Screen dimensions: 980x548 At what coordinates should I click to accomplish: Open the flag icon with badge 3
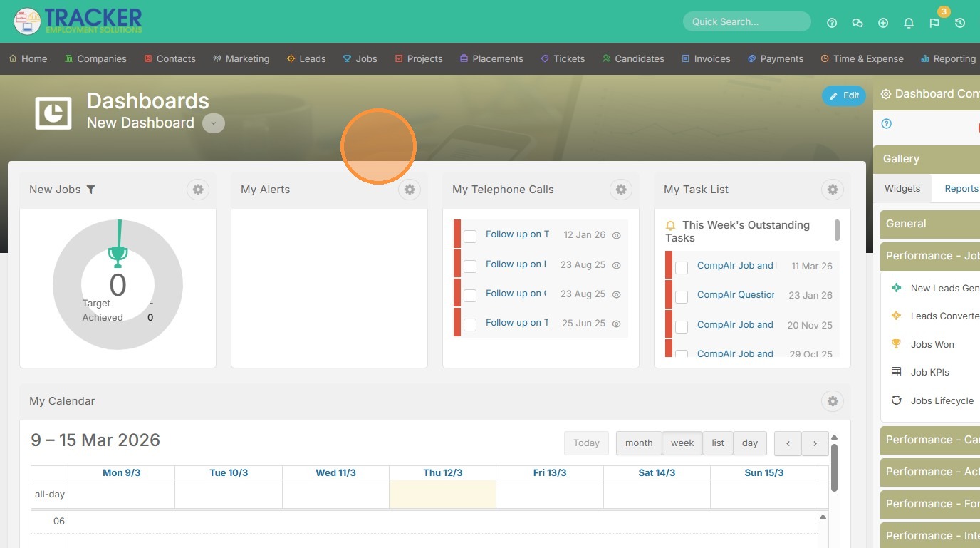934,23
